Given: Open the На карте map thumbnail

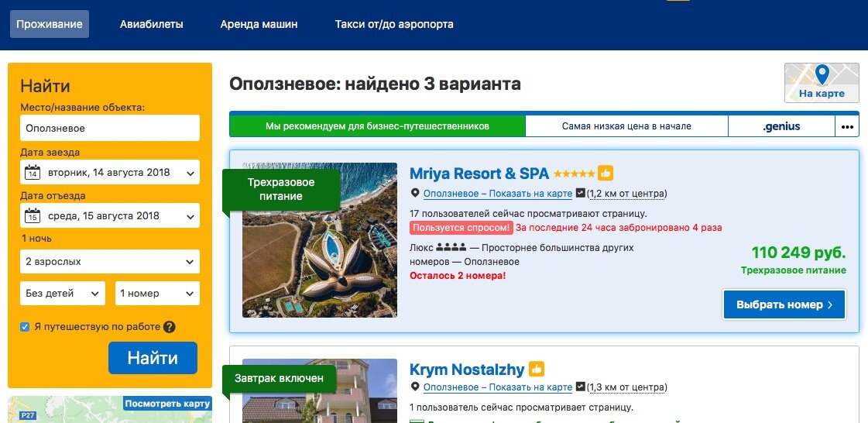Looking at the screenshot, I should (x=822, y=82).
